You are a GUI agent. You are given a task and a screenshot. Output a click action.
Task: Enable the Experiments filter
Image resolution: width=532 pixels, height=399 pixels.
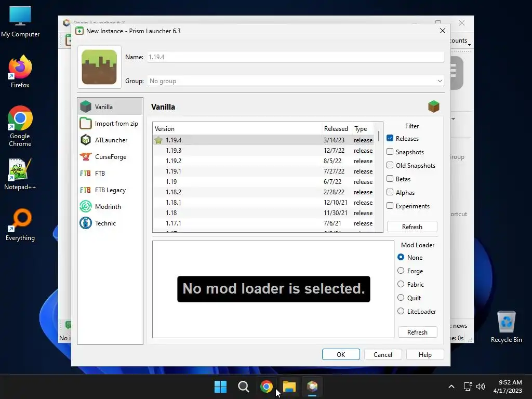(390, 206)
